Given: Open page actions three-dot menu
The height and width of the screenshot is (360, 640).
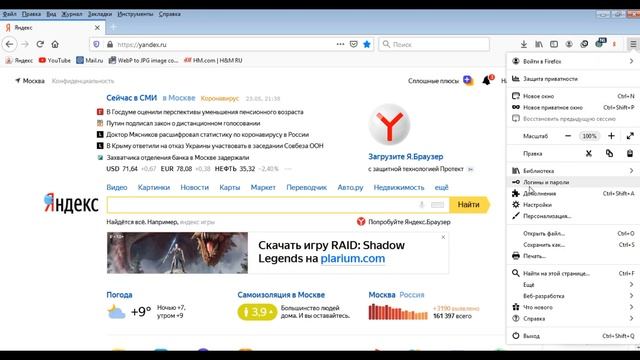Looking at the screenshot, I should tap(340, 44).
